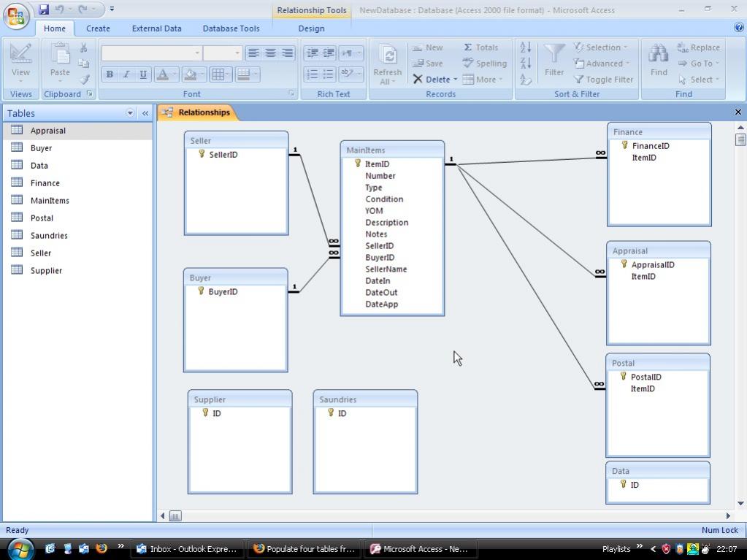Screen dimensions: 747x560
Task: Click the Gridlines icon in Font group
Action: click(x=221, y=74)
